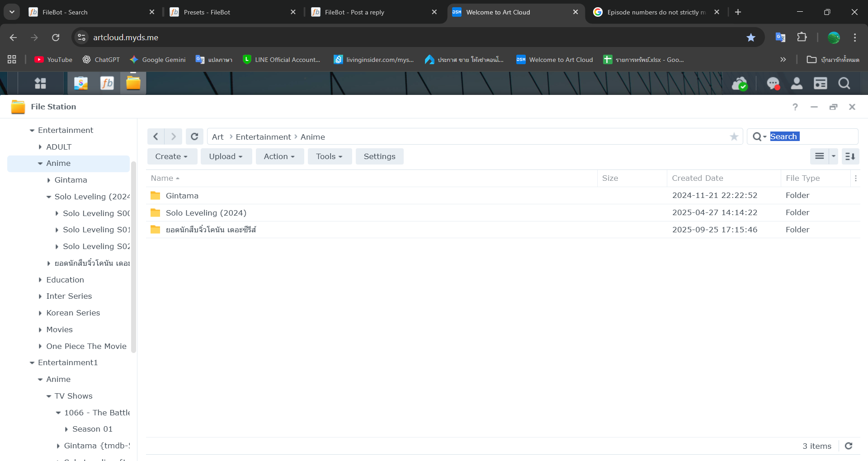
Task: Open the DSM user options icon
Action: pyautogui.click(x=797, y=84)
